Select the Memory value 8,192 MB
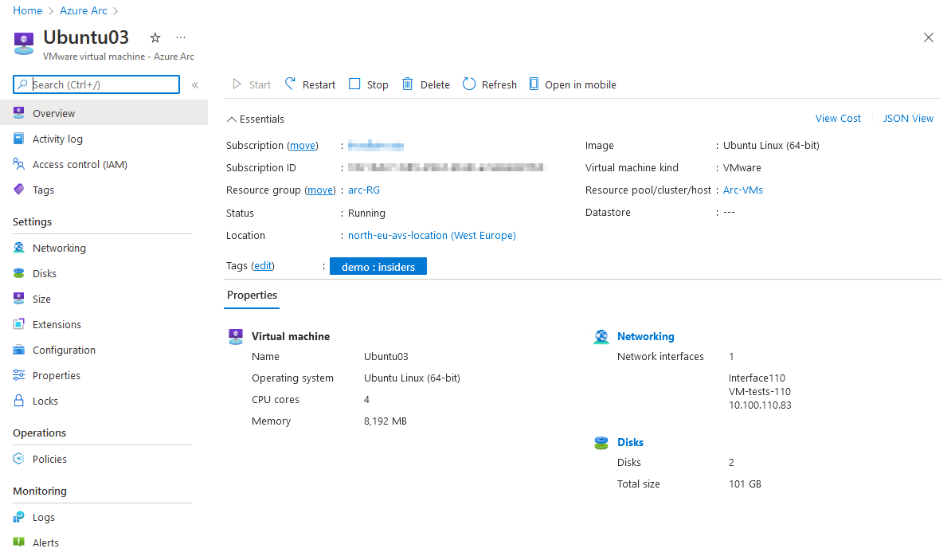951x560 pixels. (x=385, y=421)
